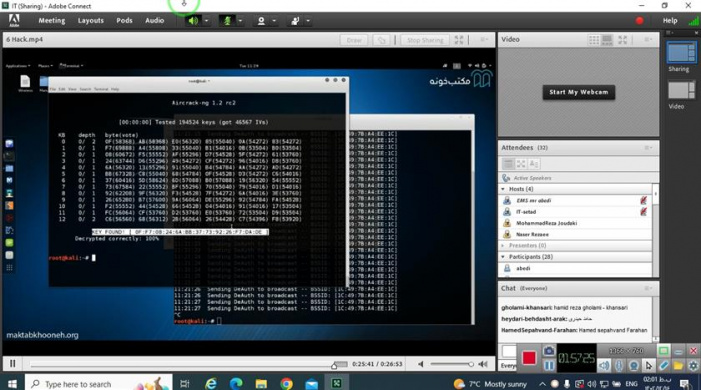Viewport: 701px width, 390px height.
Task: Click the recorder green region select icon
Action: click(663, 351)
